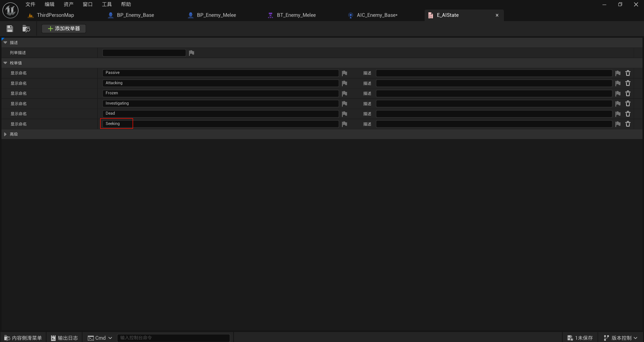
Task: Click the 添加枚举器 button
Action: [64, 29]
